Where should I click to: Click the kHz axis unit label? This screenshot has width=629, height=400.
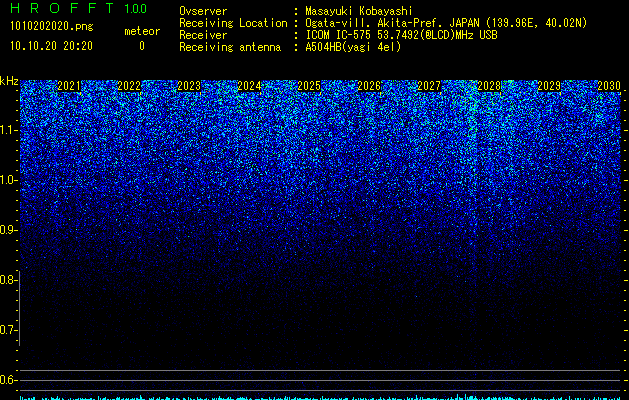coord(9,81)
